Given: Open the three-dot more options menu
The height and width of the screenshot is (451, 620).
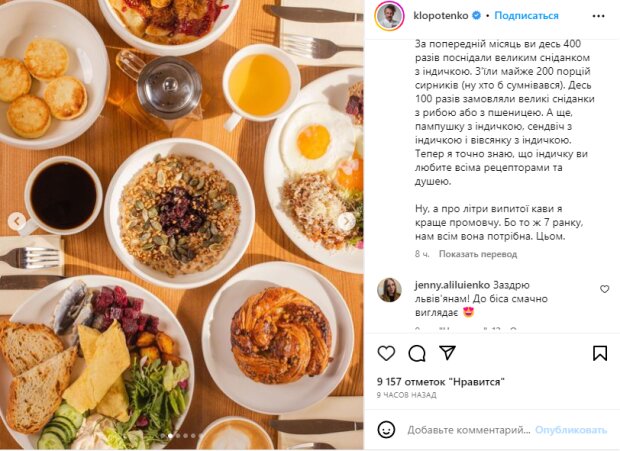Looking at the screenshot, I should click(599, 16).
